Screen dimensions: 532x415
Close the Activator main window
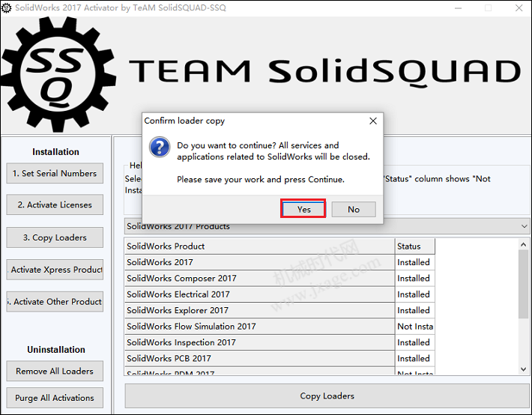tap(519, 7)
